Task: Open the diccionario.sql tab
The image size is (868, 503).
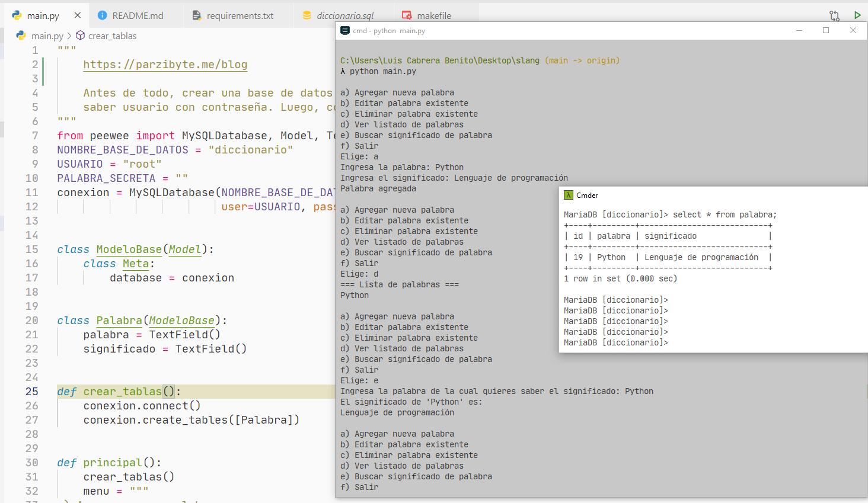Action: pos(344,15)
